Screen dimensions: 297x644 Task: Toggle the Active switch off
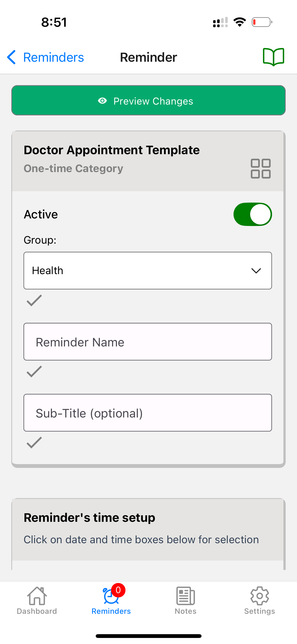[252, 214]
